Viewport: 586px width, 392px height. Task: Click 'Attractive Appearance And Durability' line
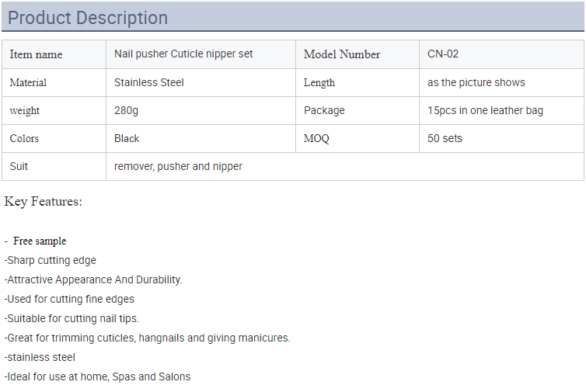pos(93,279)
